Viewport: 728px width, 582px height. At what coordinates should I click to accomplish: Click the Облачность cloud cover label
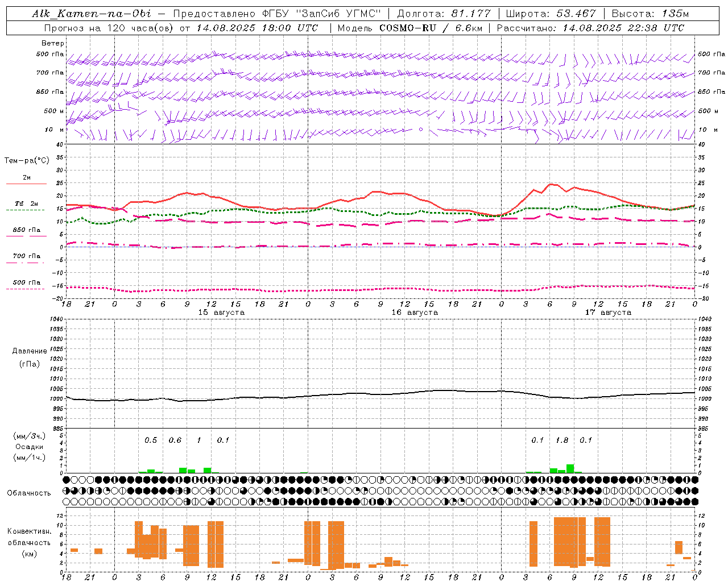tap(29, 493)
